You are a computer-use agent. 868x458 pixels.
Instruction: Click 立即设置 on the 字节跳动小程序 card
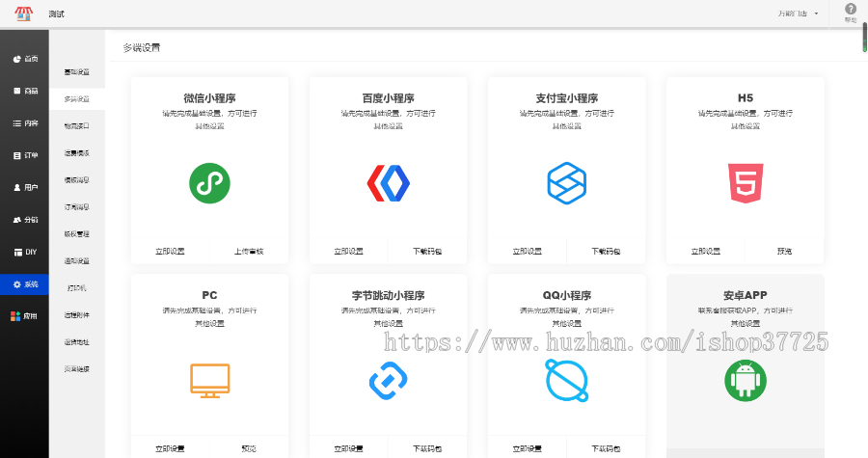[x=349, y=448]
